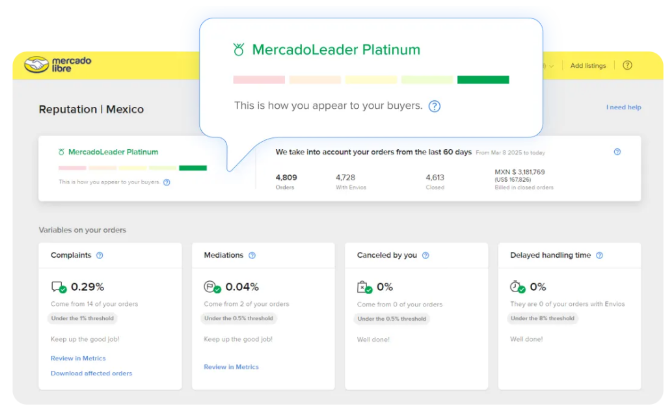Click medal icon in the large callout bubble
The image size is (671, 409).
click(x=239, y=50)
